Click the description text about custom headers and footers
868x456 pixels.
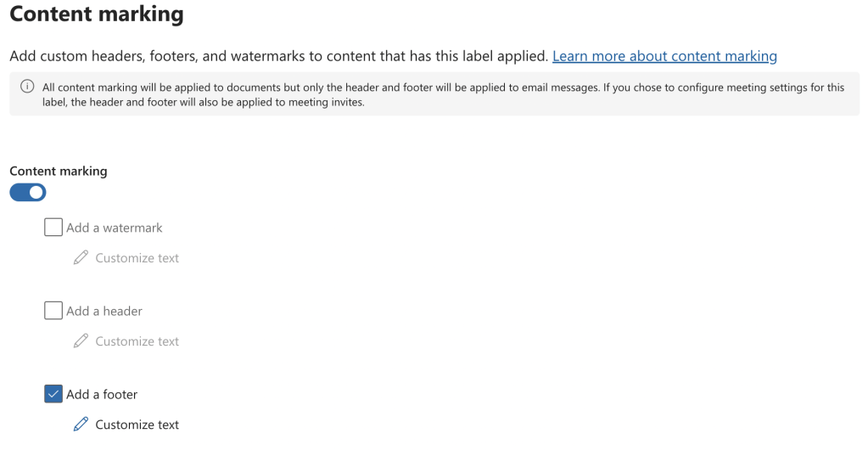click(278, 56)
